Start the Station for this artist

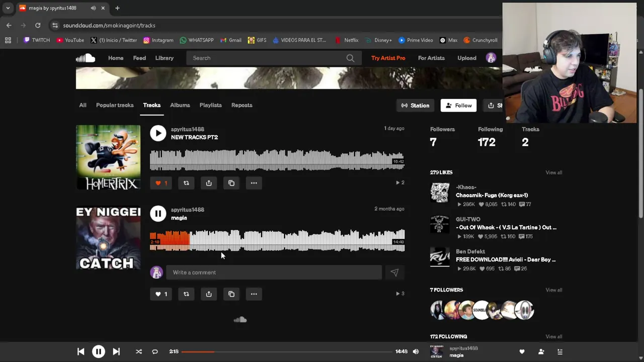pyautogui.click(x=416, y=105)
